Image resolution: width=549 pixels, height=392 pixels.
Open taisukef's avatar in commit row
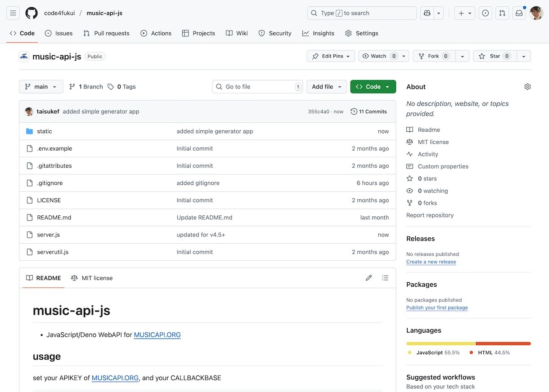(x=29, y=111)
